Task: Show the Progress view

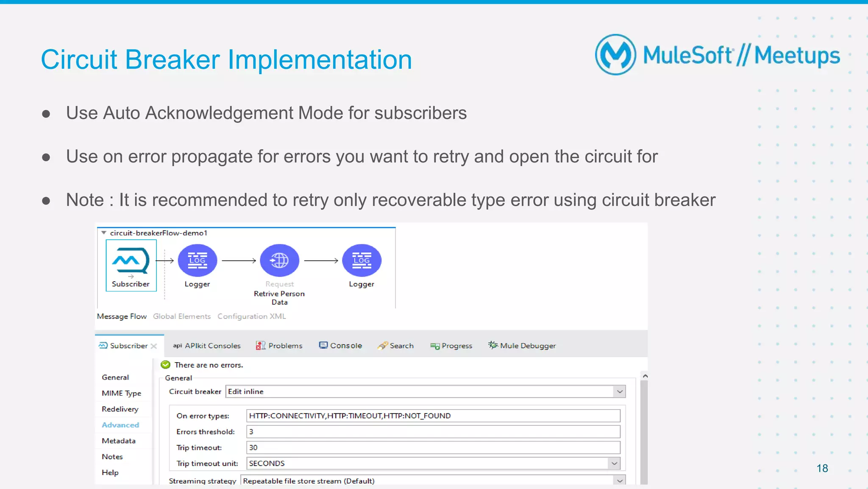Action: (x=451, y=346)
